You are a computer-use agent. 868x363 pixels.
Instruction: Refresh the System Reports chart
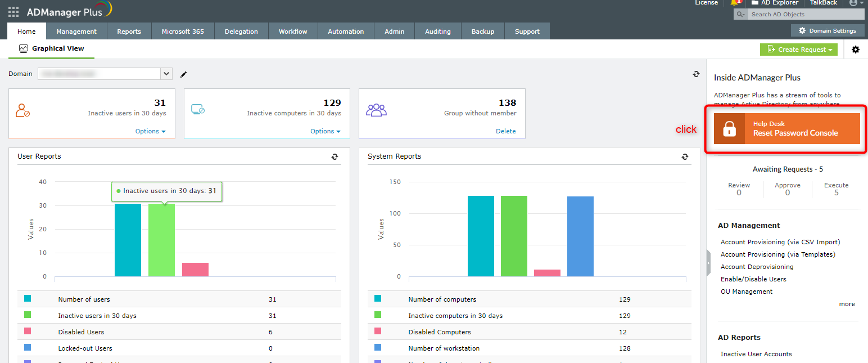point(685,157)
